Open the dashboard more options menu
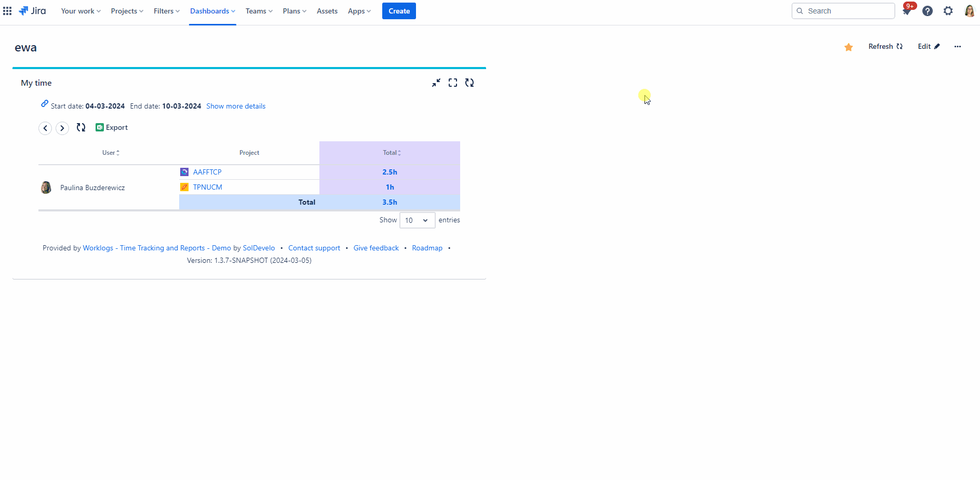Image resolution: width=980 pixels, height=480 pixels. [958, 46]
